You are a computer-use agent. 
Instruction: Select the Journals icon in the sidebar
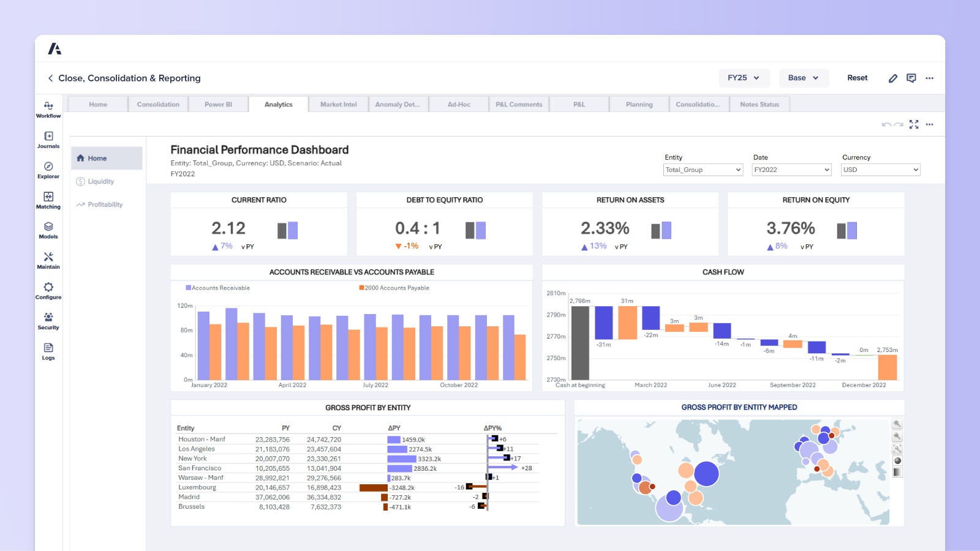pos(48,139)
